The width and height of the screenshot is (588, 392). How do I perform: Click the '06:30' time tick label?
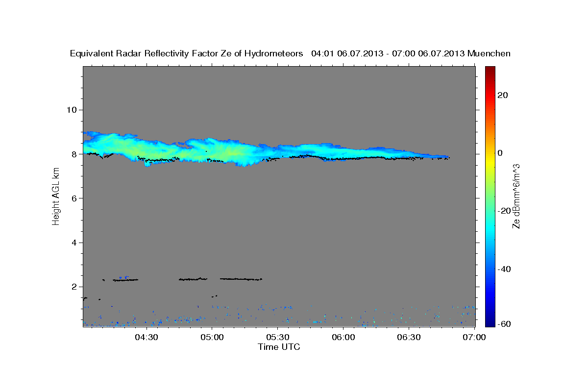pos(409,337)
